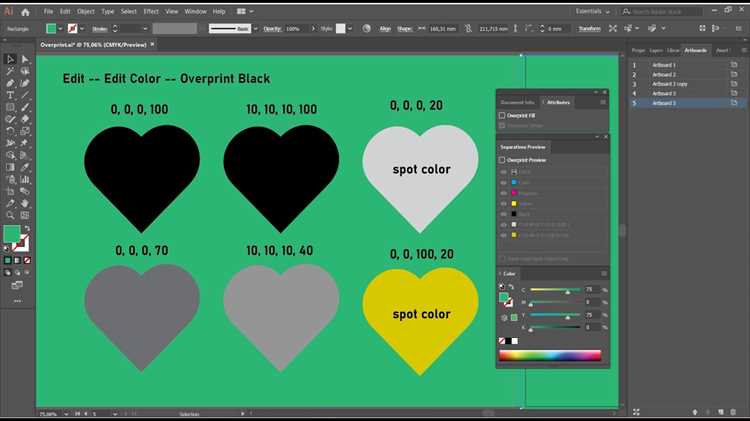The width and height of the screenshot is (750, 421).
Task: Select the Column Graph tool
Action: [25, 179]
